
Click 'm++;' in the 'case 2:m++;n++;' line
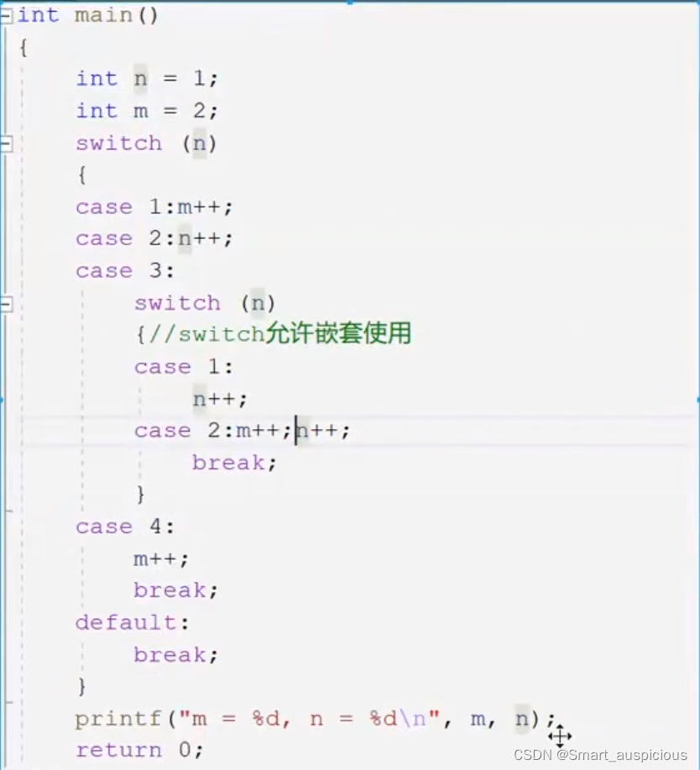point(264,431)
